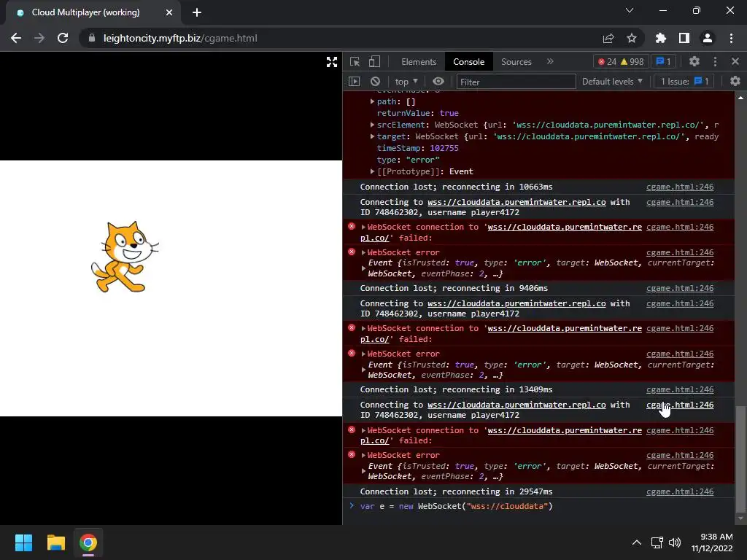The height and width of the screenshot is (560, 747).
Task: Click 'Connection lost; reconnecting in 13409ms' message
Action: 456,389
